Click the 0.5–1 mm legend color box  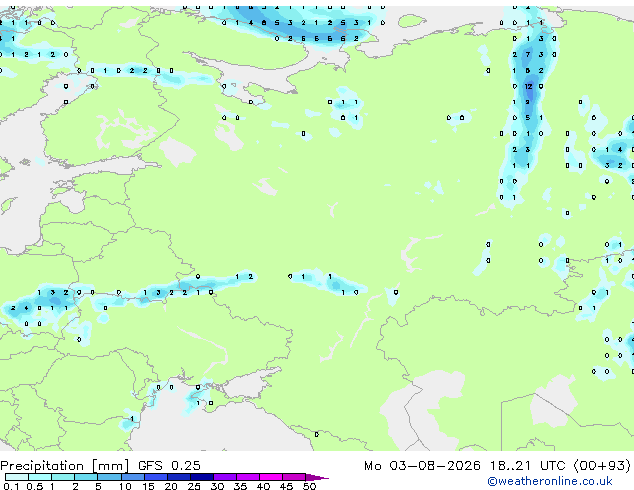[40, 477]
